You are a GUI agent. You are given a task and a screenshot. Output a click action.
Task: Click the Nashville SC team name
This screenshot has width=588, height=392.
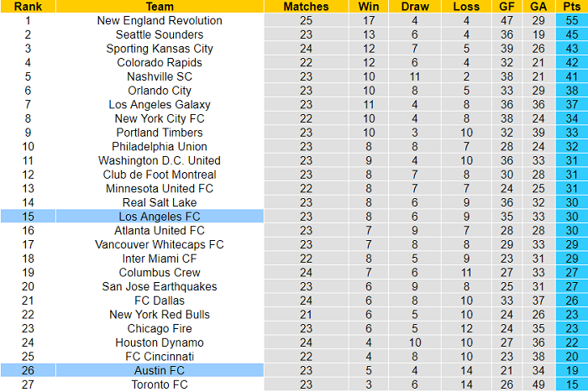[160, 76]
